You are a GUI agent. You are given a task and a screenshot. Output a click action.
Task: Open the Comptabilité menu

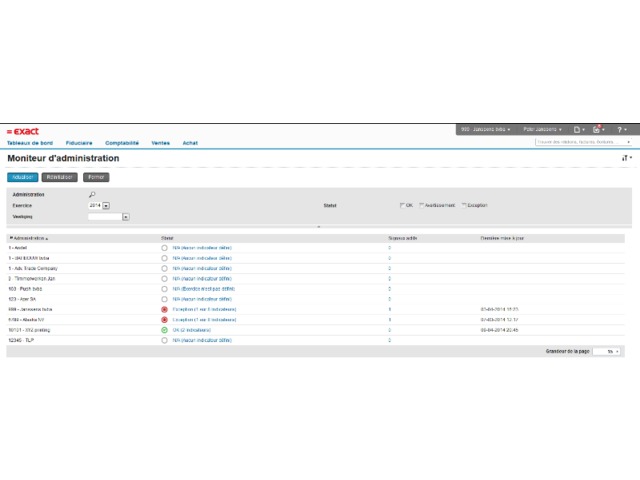(122, 143)
